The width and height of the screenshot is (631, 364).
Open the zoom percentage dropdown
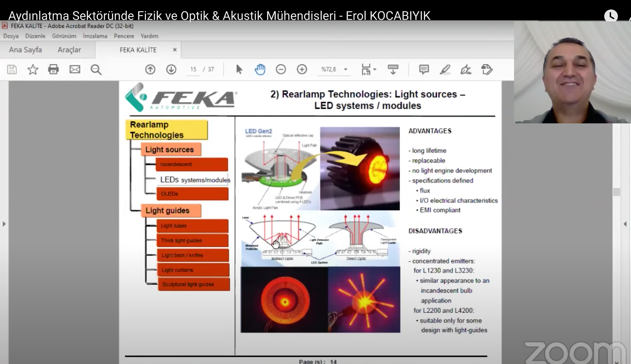346,69
